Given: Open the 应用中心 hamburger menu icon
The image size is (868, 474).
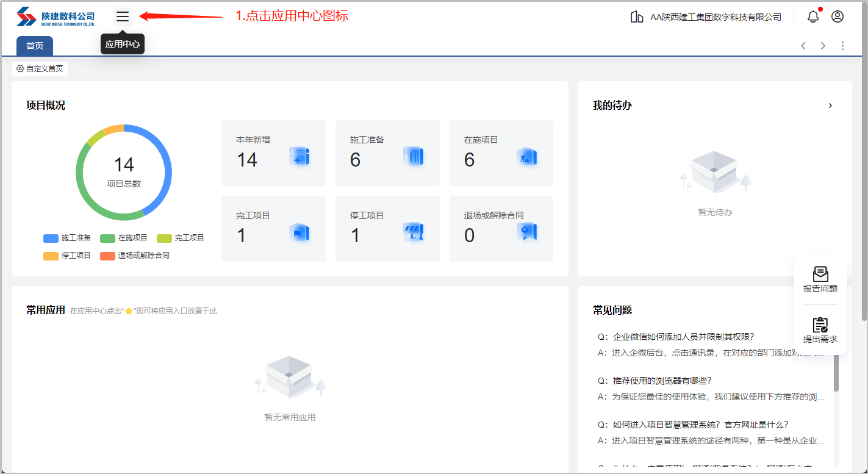Looking at the screenshot, I should tap(123, 16).
